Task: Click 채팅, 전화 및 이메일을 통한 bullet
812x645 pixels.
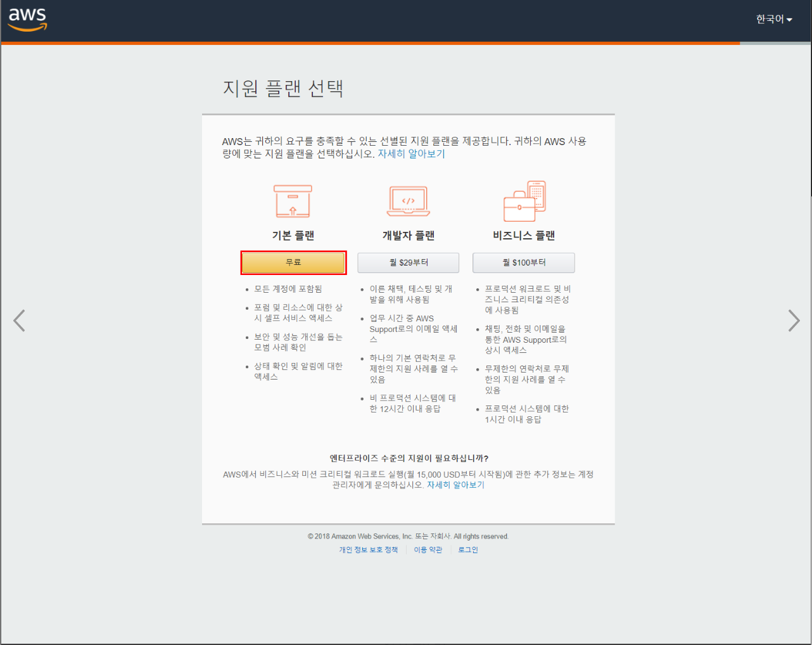Action: 526,340
